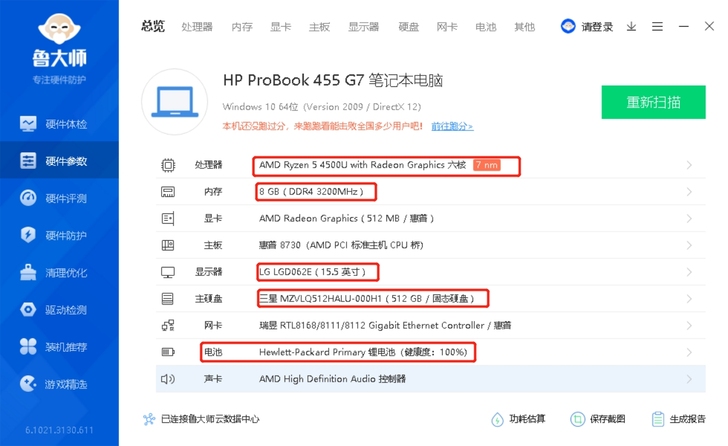Screen dimensions: 728x446
Task: Click the LG LGD062E display text
Action: [x=312, y=272]
